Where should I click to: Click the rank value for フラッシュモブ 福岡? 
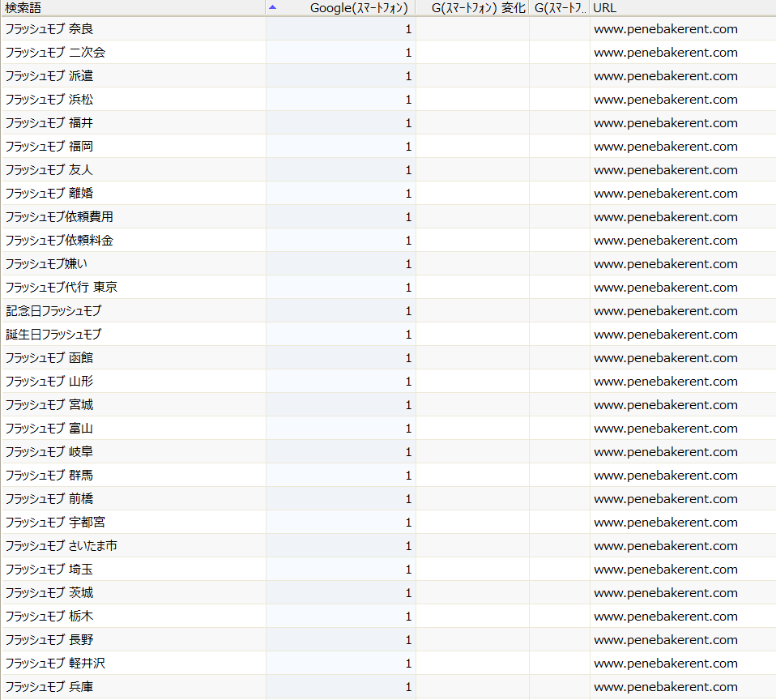(x=408, y=147)
